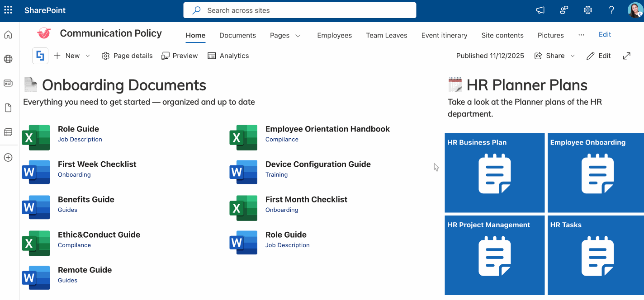Open the Device Configuration Guide title link
644x300 pixels.
(x=318, y=164)
